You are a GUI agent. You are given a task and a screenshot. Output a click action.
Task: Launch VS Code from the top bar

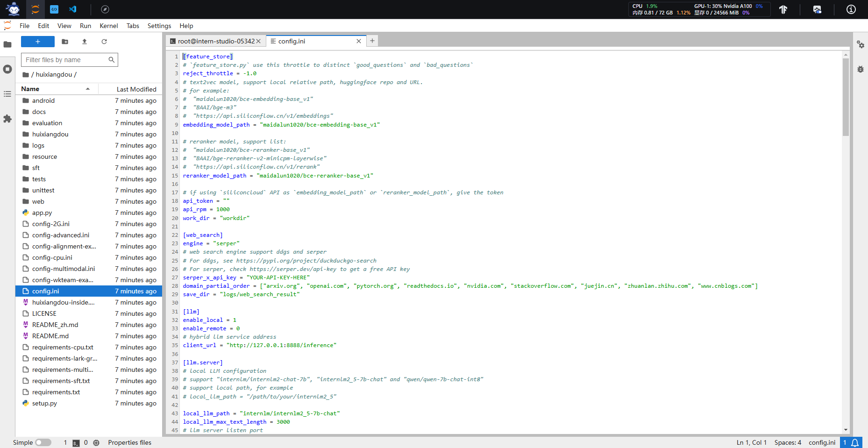[73, 9]
